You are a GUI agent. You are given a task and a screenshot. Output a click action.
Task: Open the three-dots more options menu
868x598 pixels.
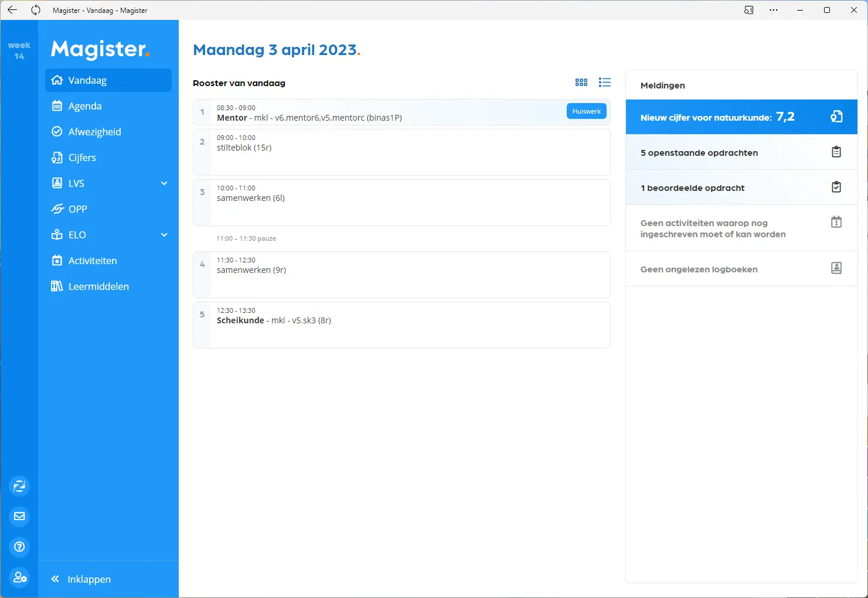pos(774,10)
